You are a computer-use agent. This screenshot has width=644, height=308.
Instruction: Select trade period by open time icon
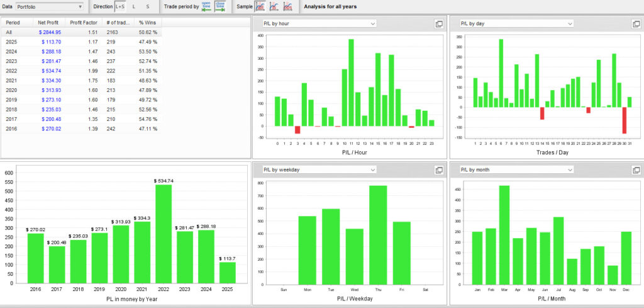(x=206, y=6)
